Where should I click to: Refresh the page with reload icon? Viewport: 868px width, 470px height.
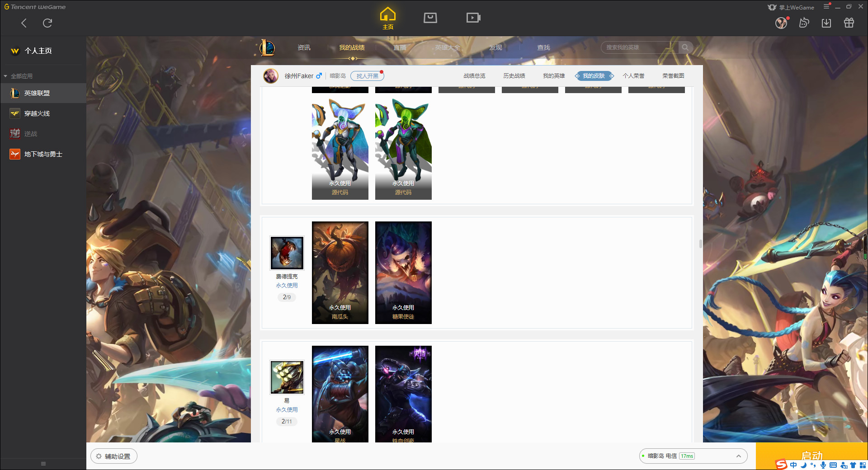click(47, 23)
